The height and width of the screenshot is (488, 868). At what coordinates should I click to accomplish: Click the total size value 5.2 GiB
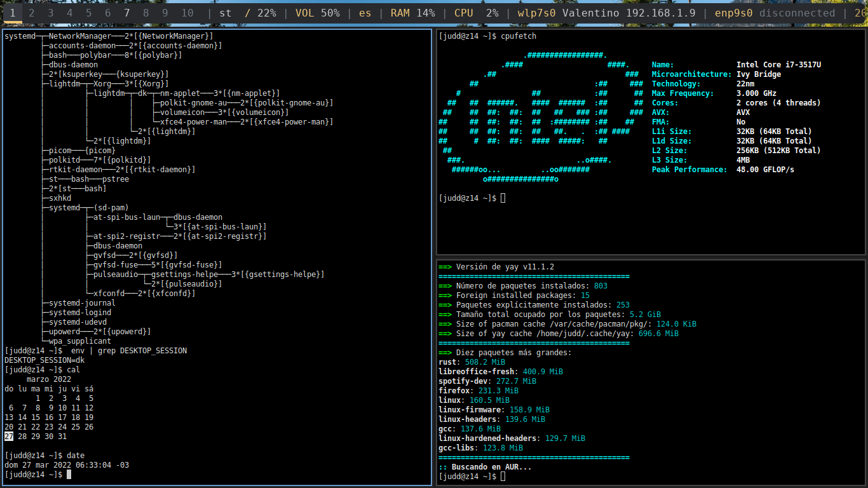coord(645,315)
